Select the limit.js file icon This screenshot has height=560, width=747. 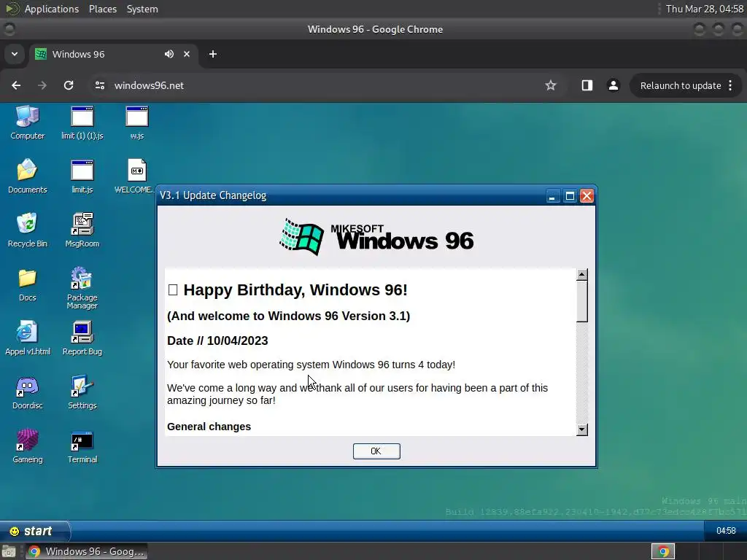[x=82, y=176]
